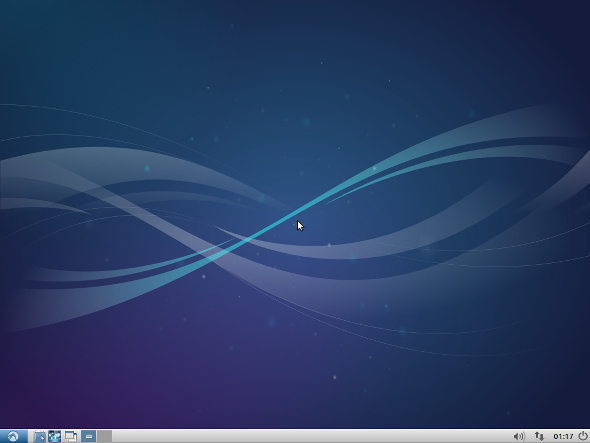Switch to the second gray workspace
590x443 pixels.
(104, 436)
